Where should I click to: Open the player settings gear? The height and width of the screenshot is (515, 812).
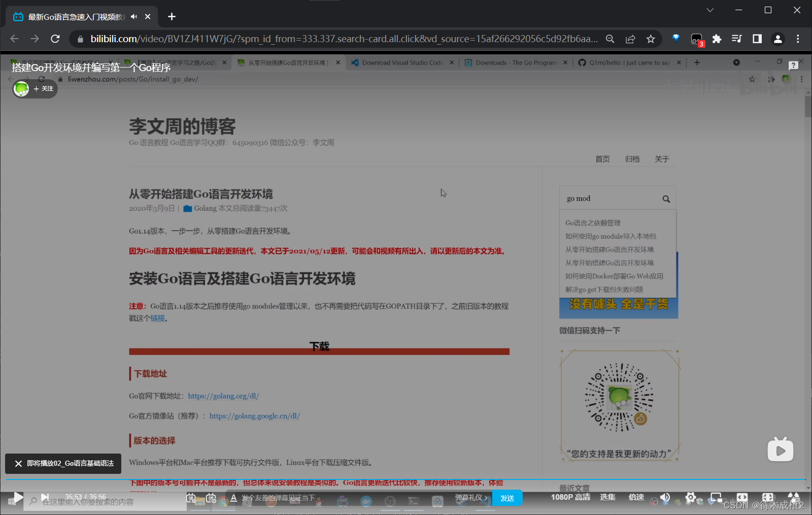(691, 497)
